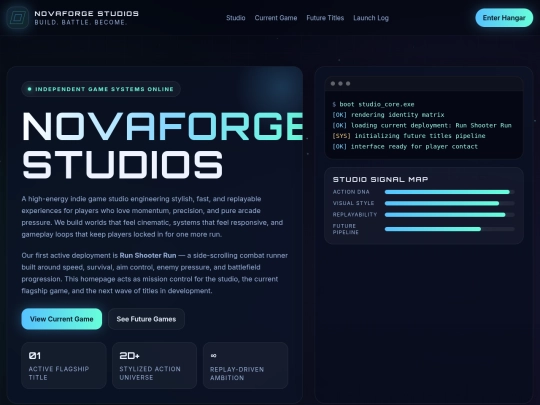Click the large STUDIOS hero heading
The width and height of the screenshot is (540, 405).
[x=123, y=165]
